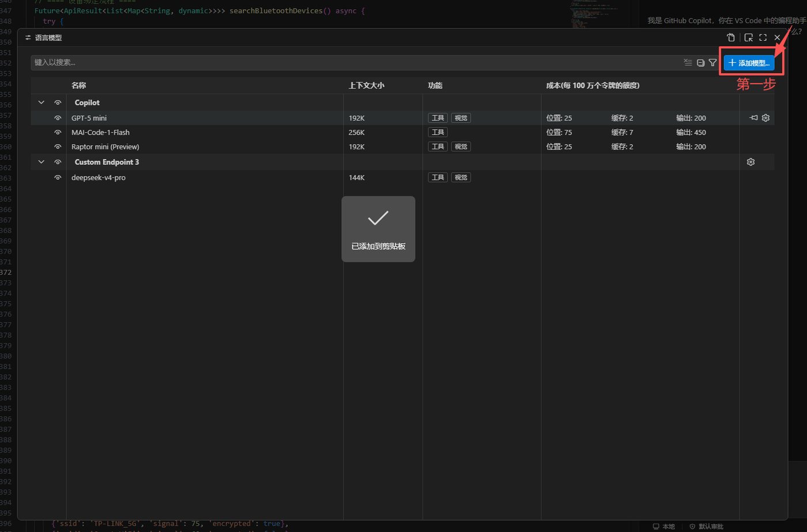
Task: Click the clear-search icon in the search bar
Action: (x=688, y=62)
